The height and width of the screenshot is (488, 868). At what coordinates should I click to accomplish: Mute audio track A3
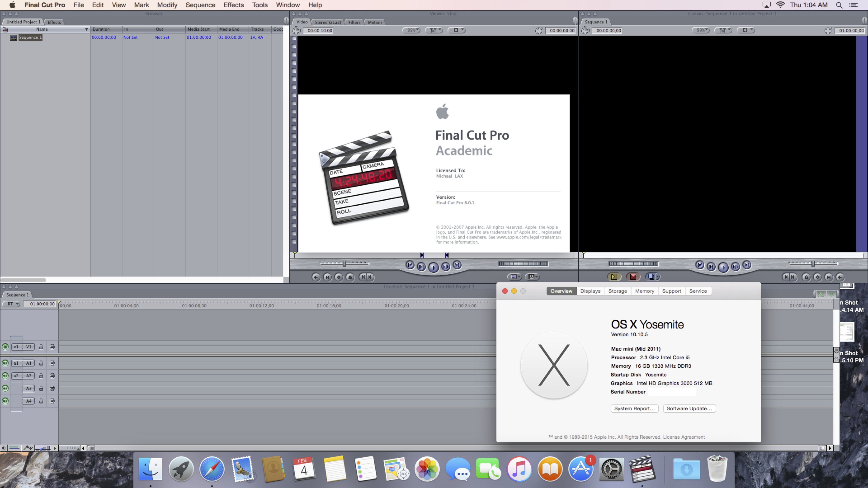click(x=5, y=388)
